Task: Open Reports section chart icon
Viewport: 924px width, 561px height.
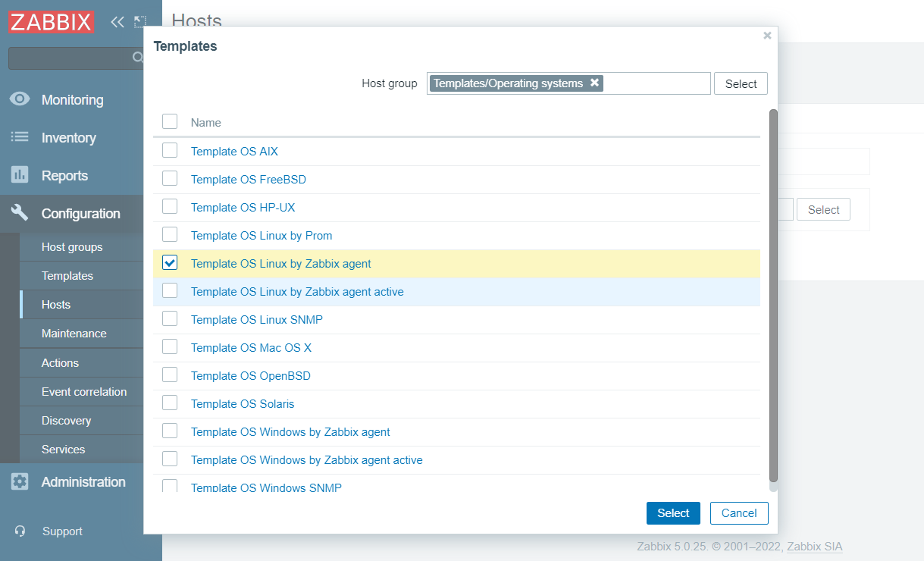Action: pyautogui.click(x=20, y=175)
